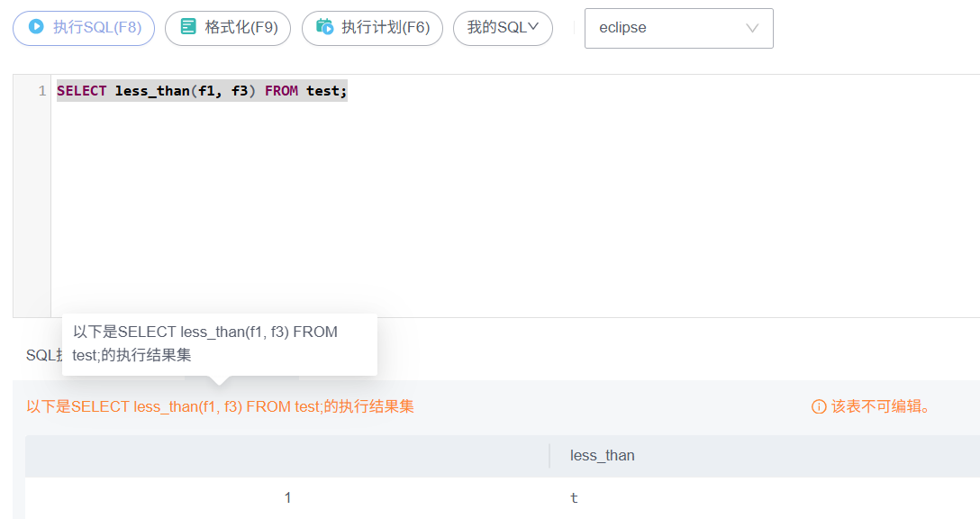Select the result cell containing t

click(x=575, y=497)
